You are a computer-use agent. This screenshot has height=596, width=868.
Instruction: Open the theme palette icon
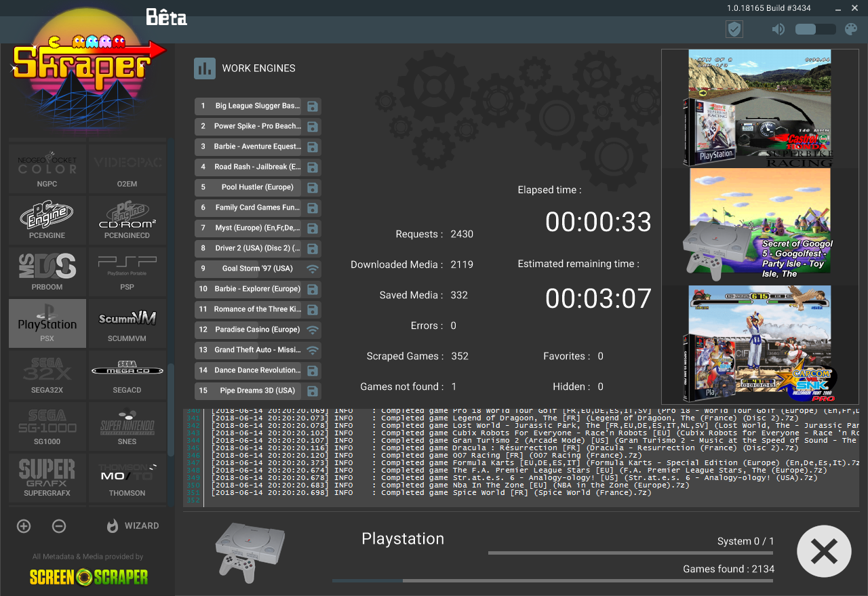(850, 29)
